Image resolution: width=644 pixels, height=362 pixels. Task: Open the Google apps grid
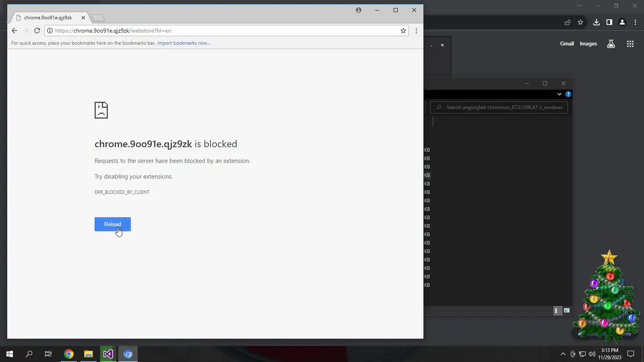(x=630, y=44)
